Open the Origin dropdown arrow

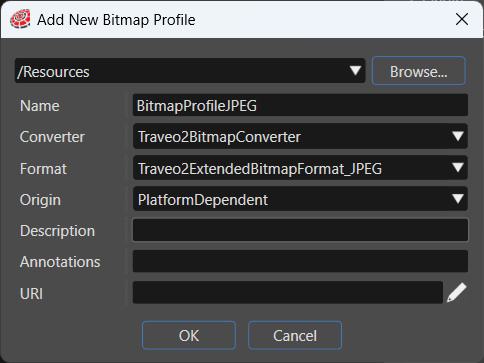tap(458, 199)
